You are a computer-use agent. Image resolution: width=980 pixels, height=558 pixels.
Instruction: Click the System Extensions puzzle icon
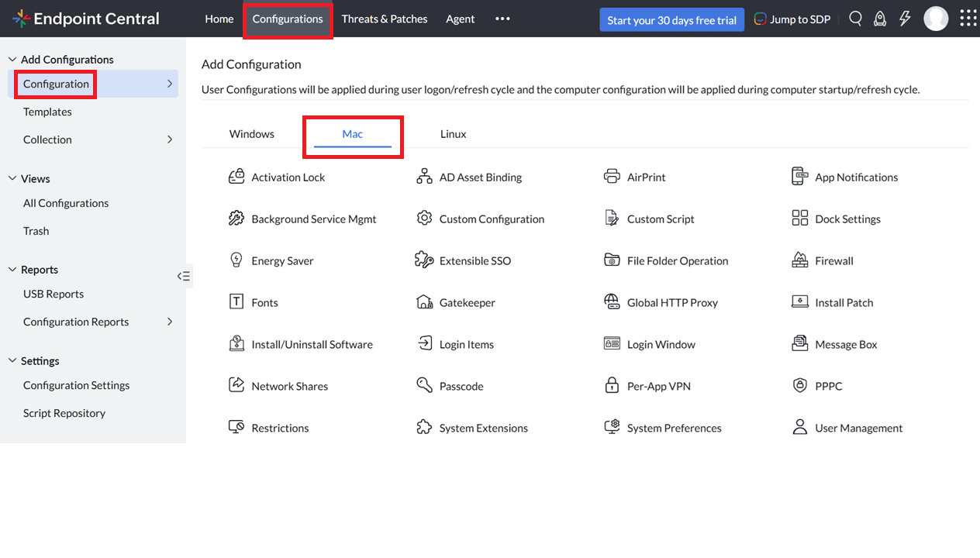424,428
